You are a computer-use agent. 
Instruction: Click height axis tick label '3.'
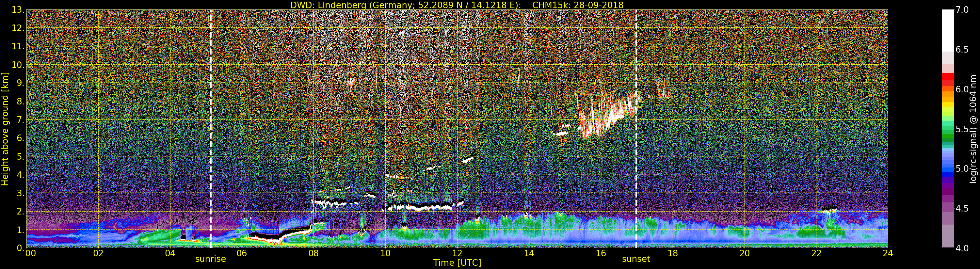point(20,193)
